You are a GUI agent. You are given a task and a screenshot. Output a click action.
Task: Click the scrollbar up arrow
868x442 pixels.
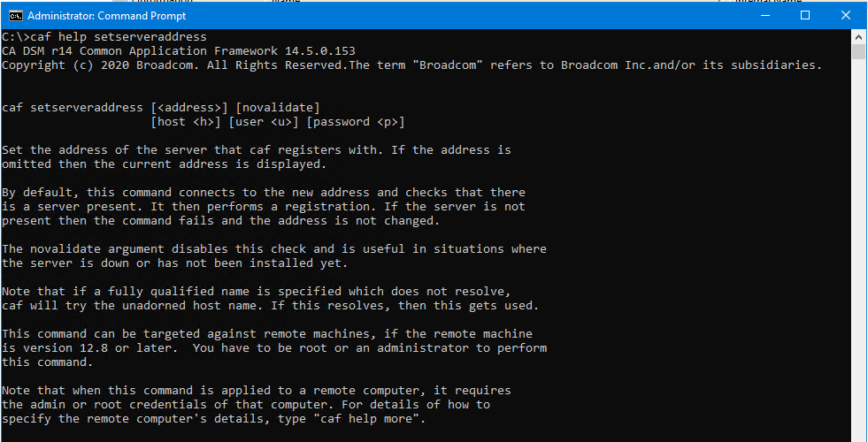[x=858, y=36]
